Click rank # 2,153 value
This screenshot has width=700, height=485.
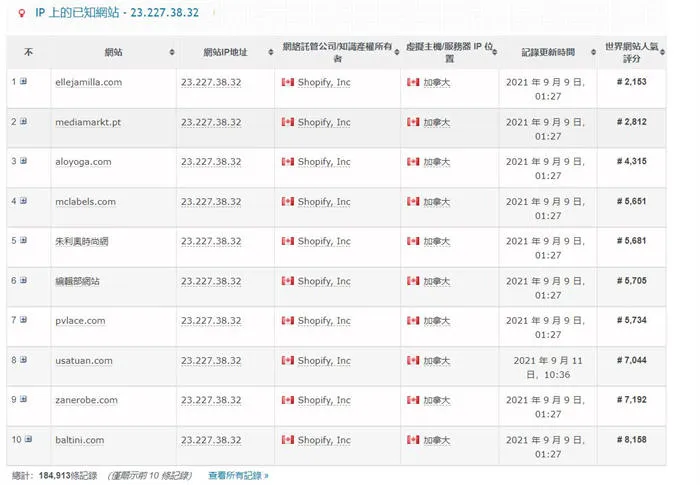tap(632, 82)
